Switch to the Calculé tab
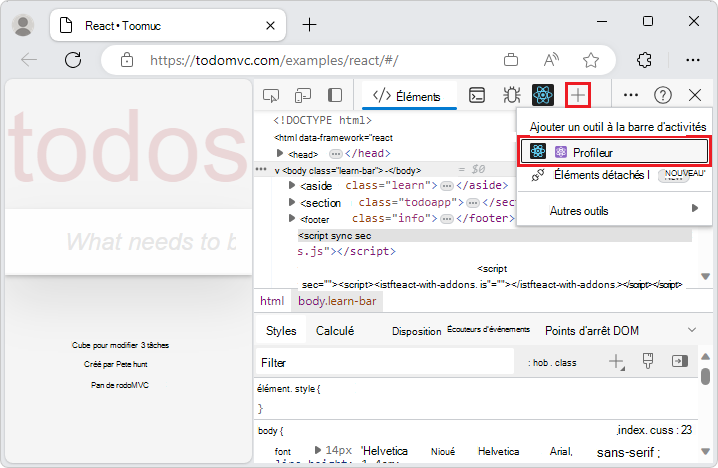 click(335, 331)
